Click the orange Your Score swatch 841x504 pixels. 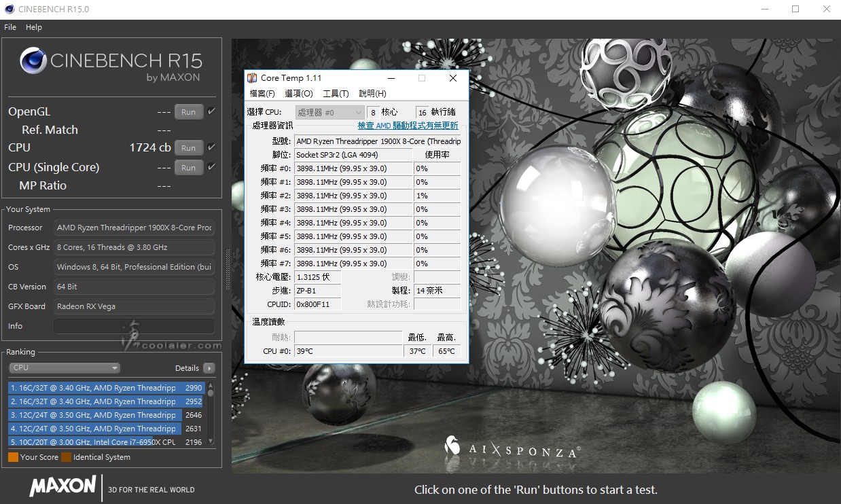[x=13, y=457]
